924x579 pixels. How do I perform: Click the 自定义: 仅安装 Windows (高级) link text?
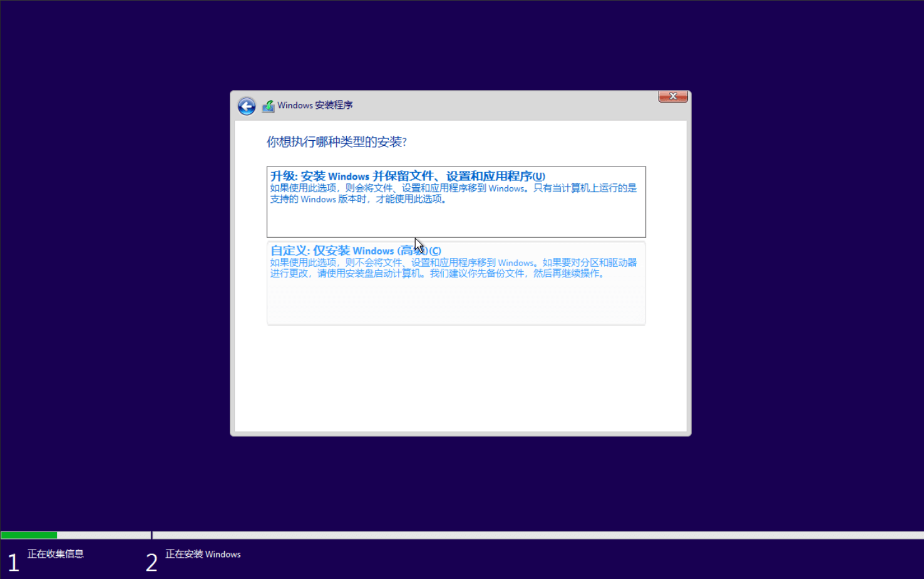(x=355, y=250)
